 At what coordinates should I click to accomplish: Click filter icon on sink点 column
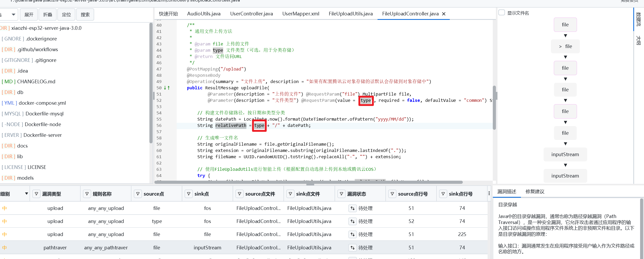coord(189,194)
